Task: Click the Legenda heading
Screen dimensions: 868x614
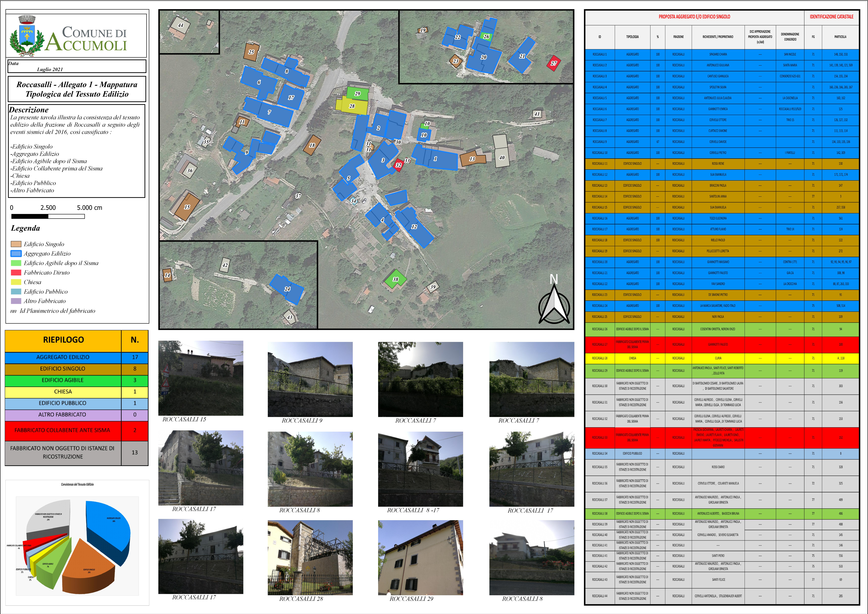Action: click(x=25, y=228)
